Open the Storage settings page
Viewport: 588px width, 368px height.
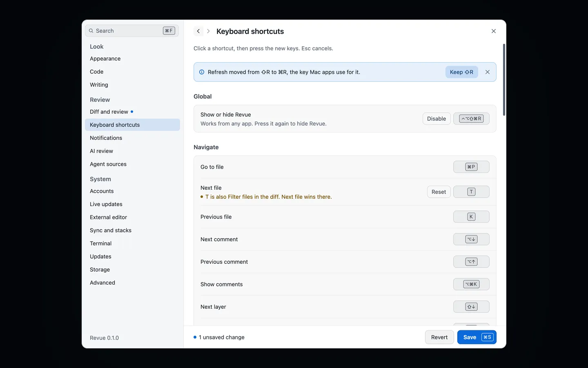point(132,269)
